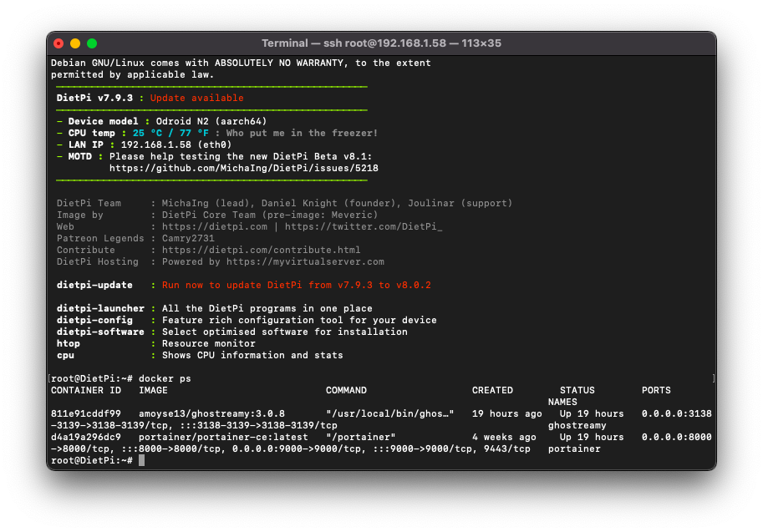The height and width of the screenshot is (532, 763).
Task: Click container ID d4a19a296dc9
Action: 86,437
